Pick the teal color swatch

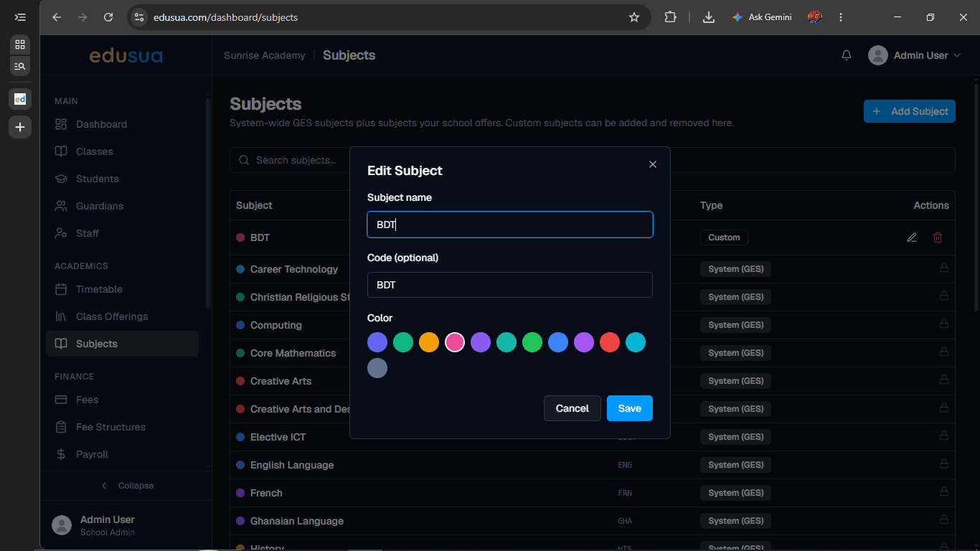[507, 342]
